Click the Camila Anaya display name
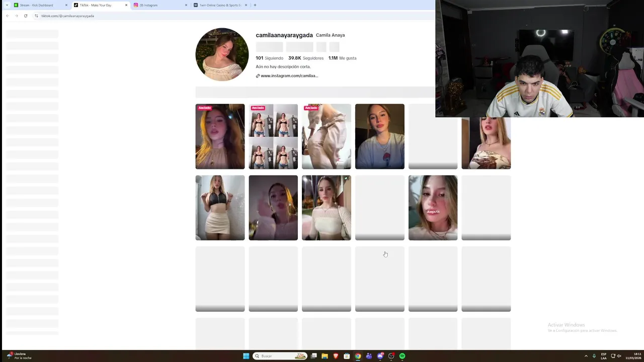The image size is (644, 362). 331,35
